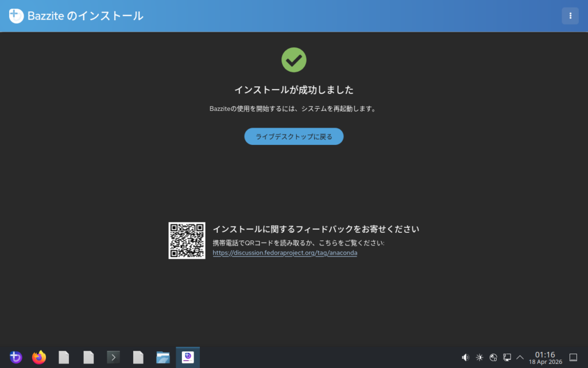This screenshot has width=588, height=368.
Task: Click the Bazzite logo in installer header
Action: tap(16, 16)
